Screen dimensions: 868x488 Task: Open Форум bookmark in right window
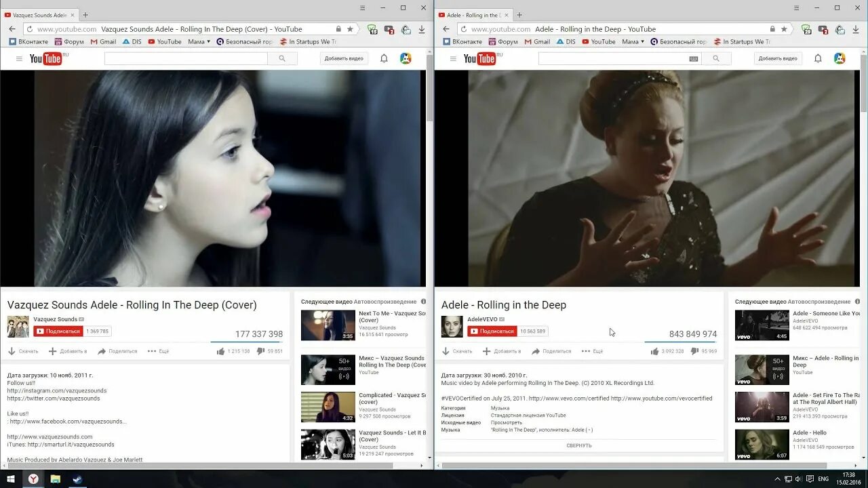click(503, 42)
